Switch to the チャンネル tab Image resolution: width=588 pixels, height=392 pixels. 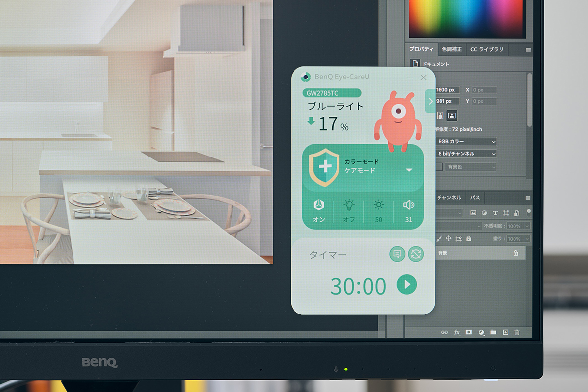click(x=448, y=197)
